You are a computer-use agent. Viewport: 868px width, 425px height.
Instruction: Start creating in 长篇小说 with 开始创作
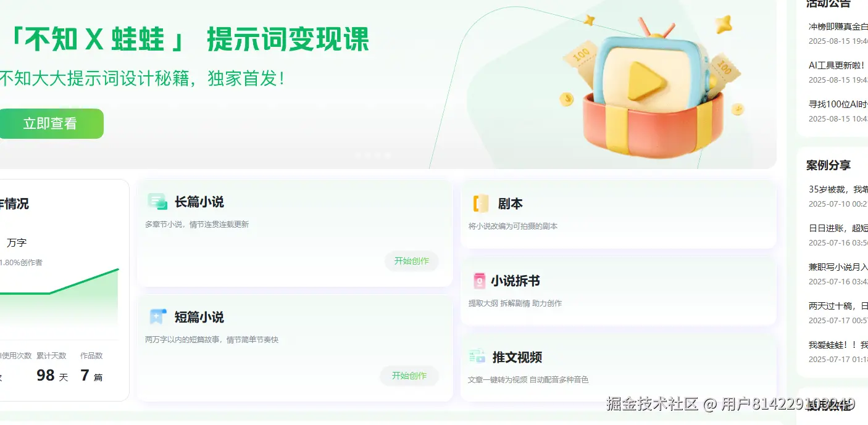tap(412, 261)
